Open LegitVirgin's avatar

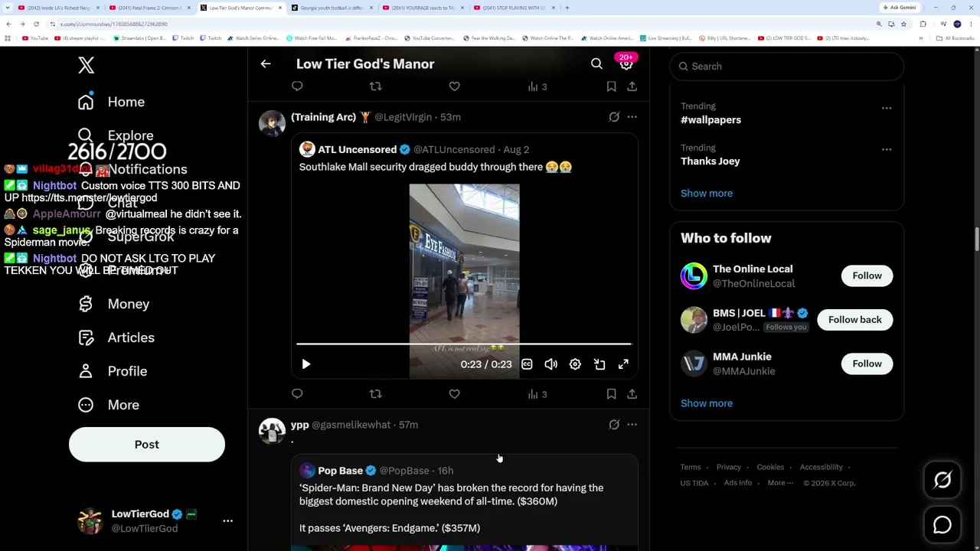click(272, 123)
